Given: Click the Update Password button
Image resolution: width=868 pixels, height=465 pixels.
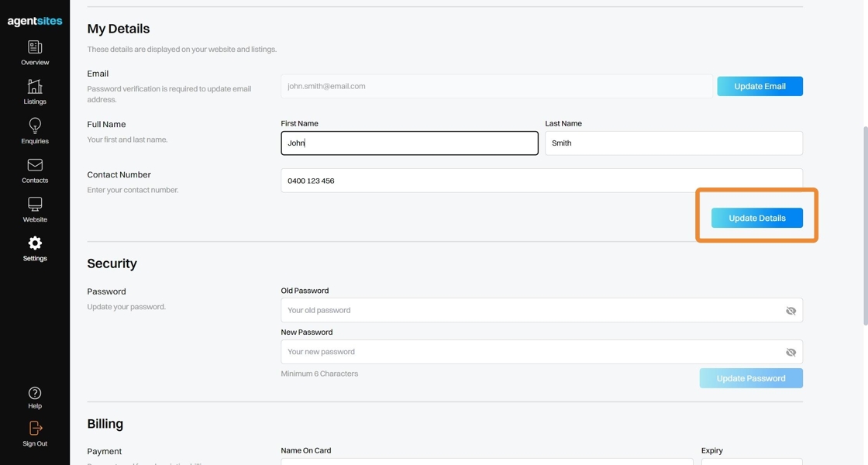Looking at the screenshot, I should pos(751,378).
